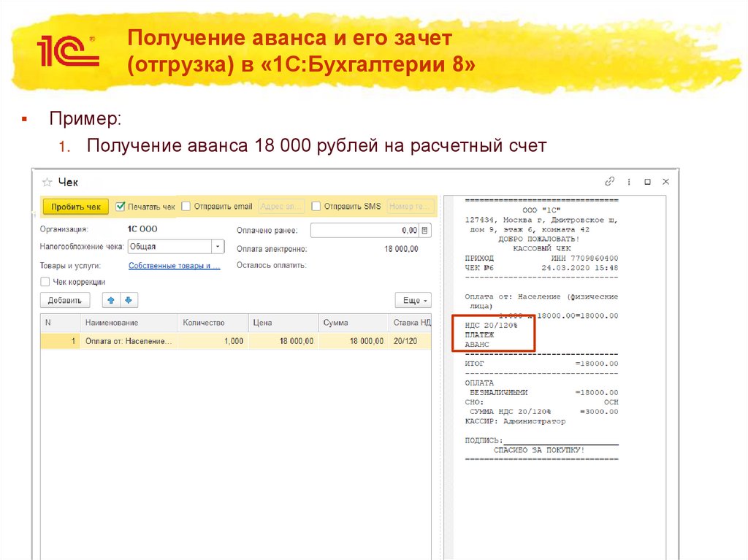Tick the Чек коррекции checkbox
This screenshot has width=748, height=560.
[45, 282]
